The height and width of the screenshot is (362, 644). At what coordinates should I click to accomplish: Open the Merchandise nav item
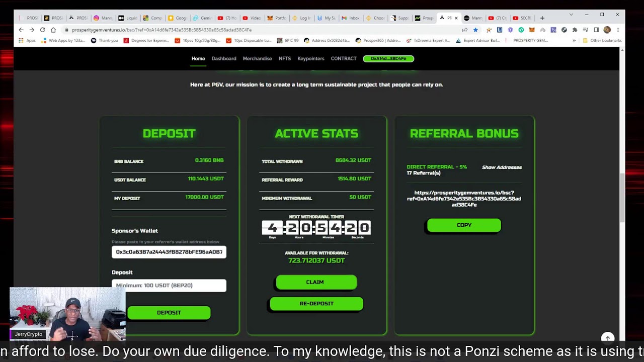[x=257, y=58]
